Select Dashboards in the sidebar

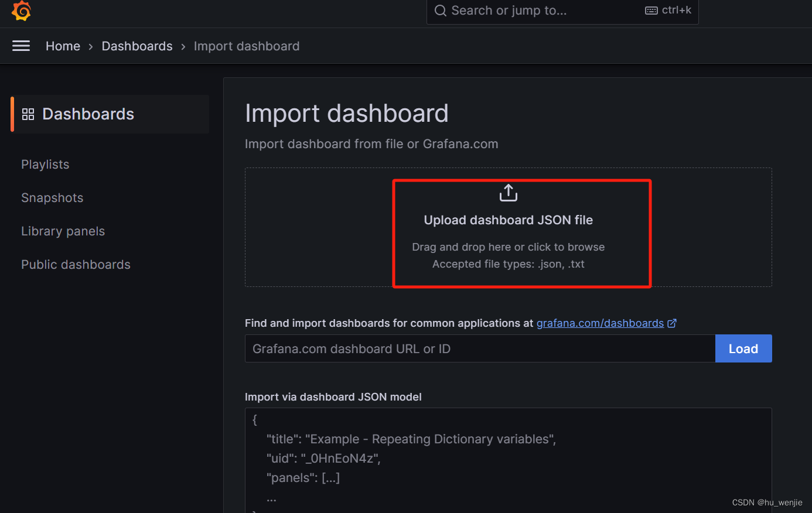tap(111, 114)
